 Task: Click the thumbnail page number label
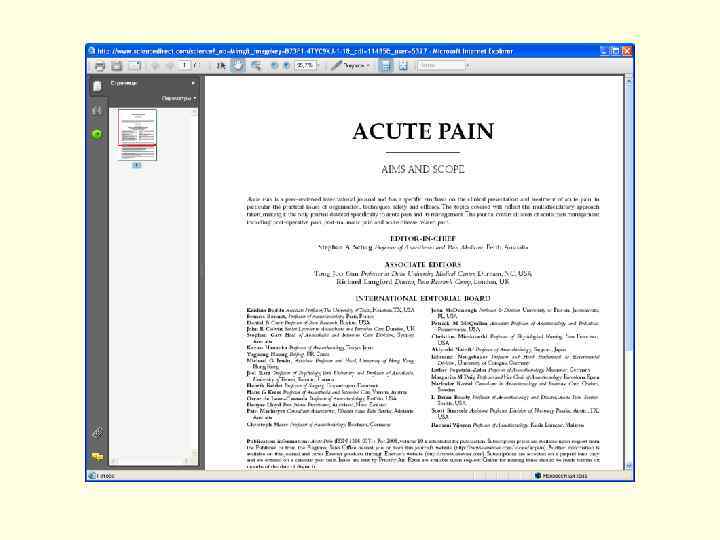pos(137,165)
